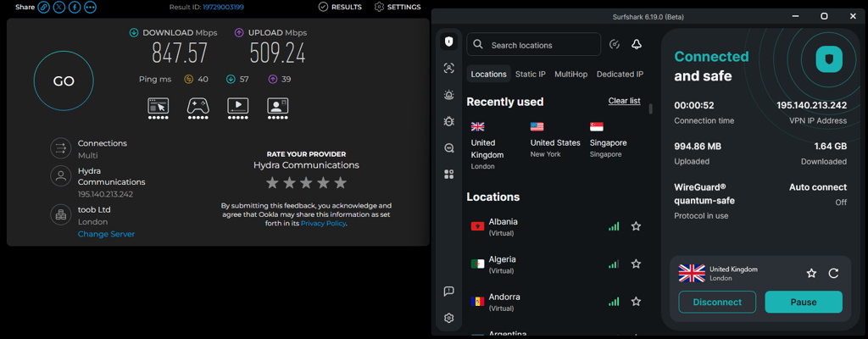Click the video streaming experience icon

(237, 108)
